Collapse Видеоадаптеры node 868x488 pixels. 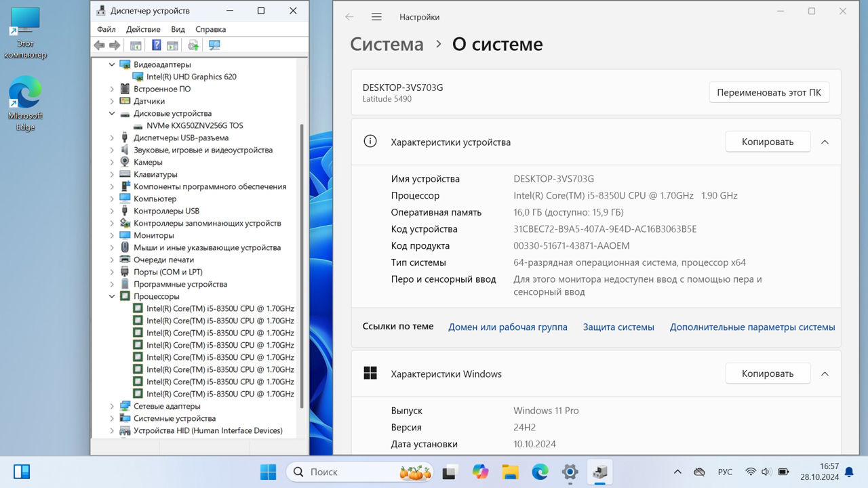pyautogui.click(x=112, y=64)
